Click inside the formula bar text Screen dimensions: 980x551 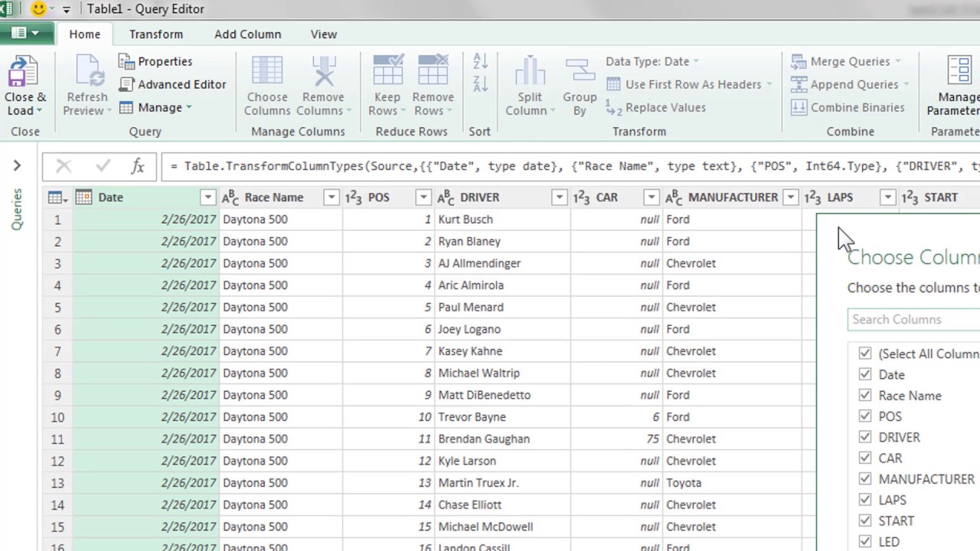pyautogui.click(x=574, y=166)
